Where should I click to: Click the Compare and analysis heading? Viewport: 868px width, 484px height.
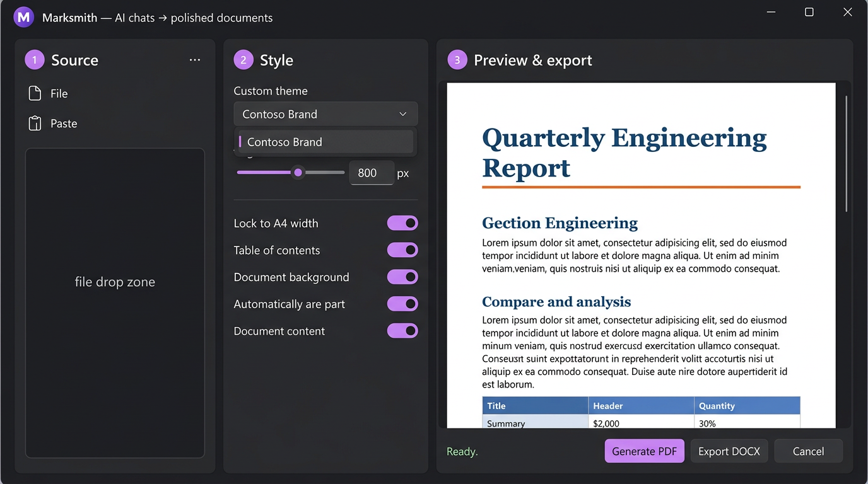click(556, 302)
